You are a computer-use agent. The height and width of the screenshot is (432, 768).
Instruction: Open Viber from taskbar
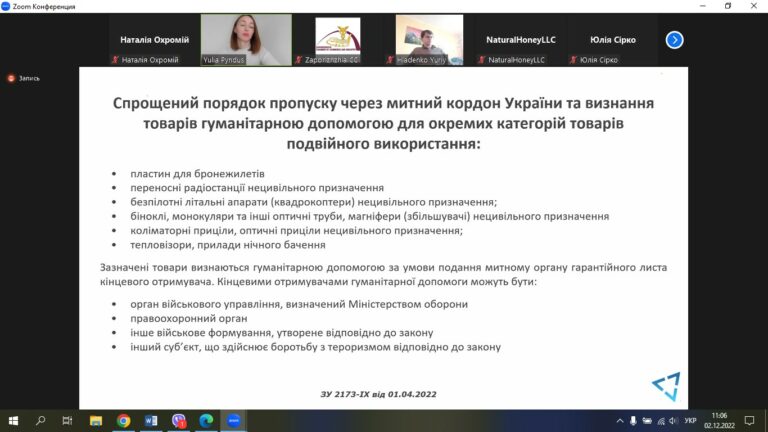click(179, 421)
